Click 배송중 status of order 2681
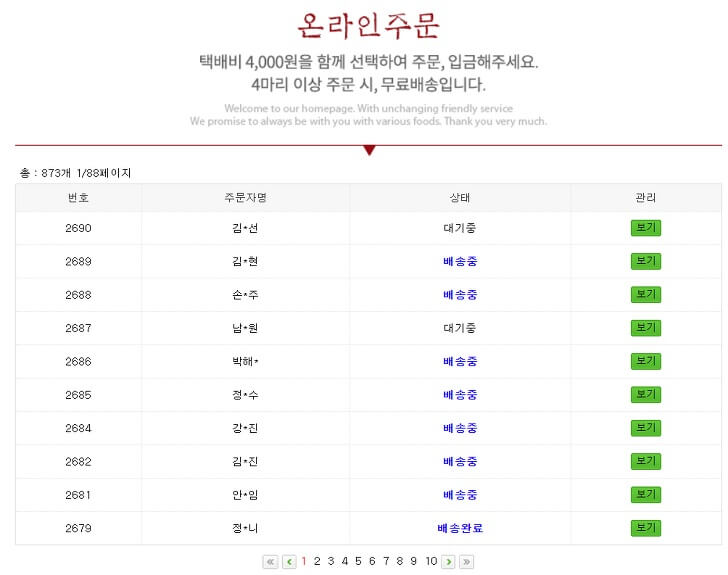 coord(460,495)
